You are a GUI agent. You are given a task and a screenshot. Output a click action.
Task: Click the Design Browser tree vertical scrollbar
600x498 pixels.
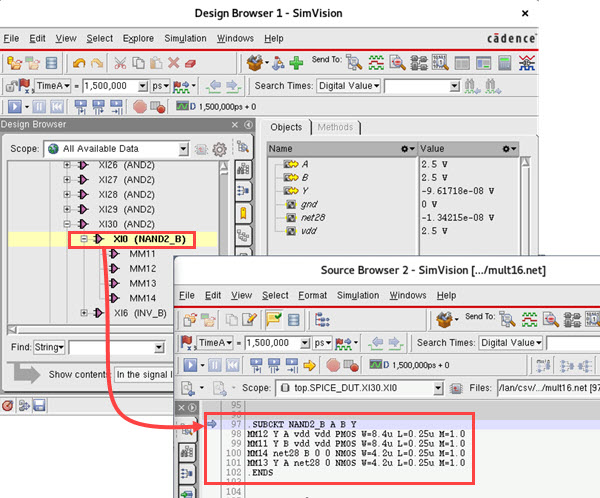coord(224,241)
